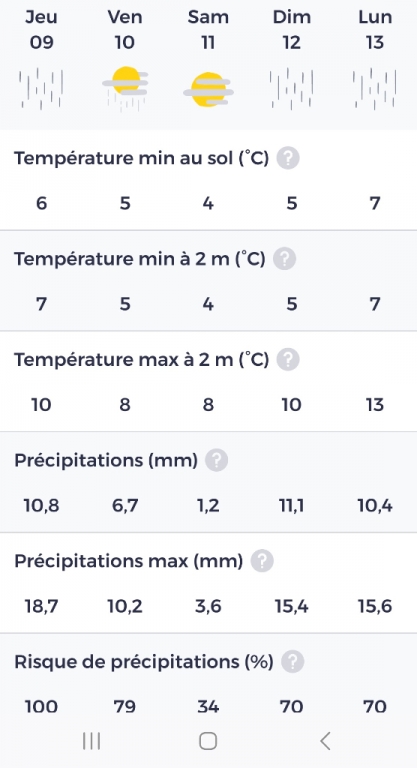The width and height of the screenshot is (417, 768).
Task: Open help for Risque de précipitations
Action: 293,662
